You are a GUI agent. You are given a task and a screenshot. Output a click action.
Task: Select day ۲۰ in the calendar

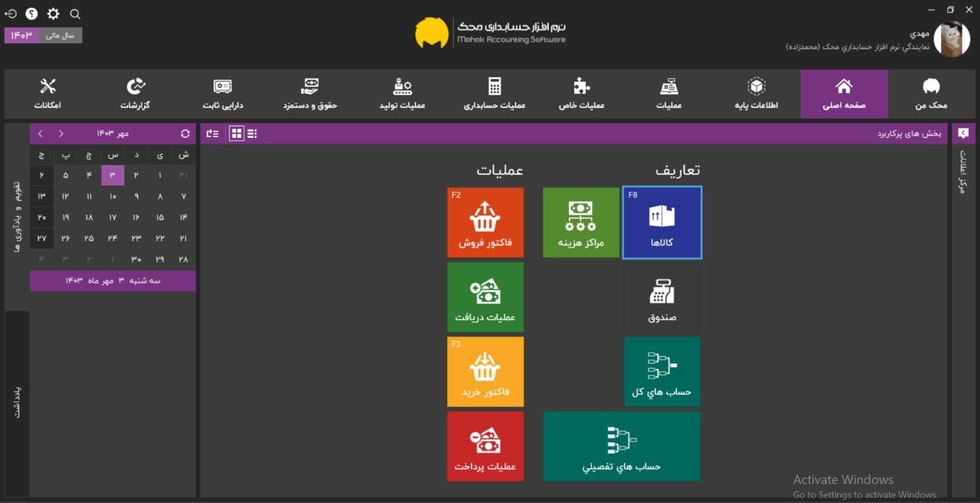coord(42,218)
